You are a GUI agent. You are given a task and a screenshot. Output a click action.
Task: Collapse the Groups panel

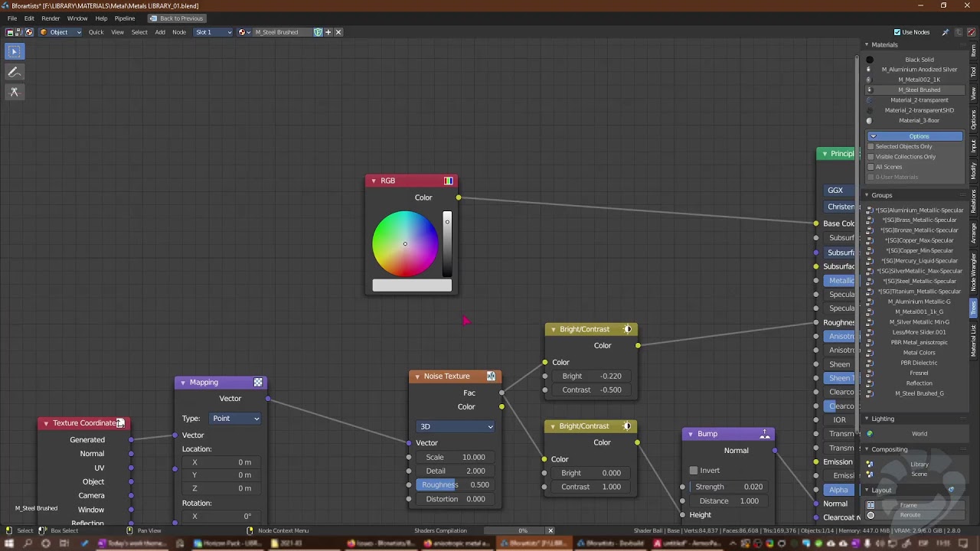(867, 195)
